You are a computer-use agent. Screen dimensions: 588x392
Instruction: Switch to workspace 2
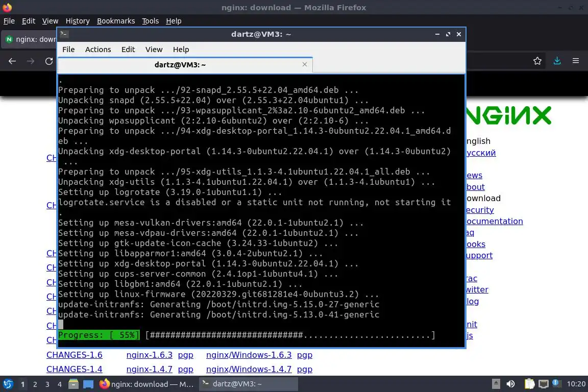pos(35,384)
